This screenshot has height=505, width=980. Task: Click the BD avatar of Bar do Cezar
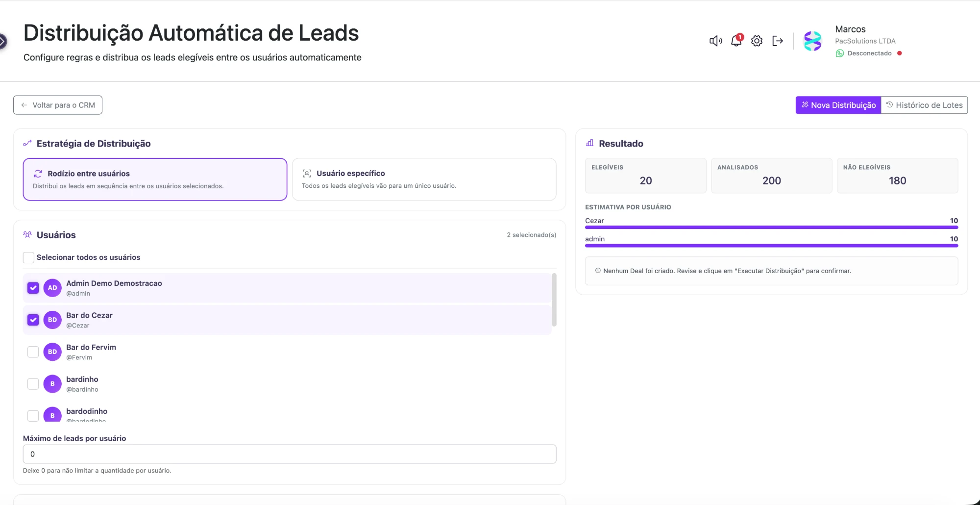click(52, 320)
